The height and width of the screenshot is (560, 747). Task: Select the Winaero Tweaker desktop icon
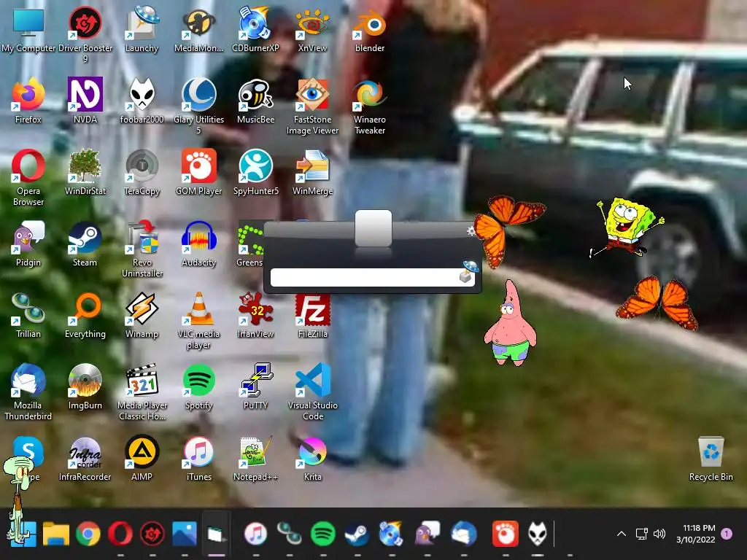point(370,106)
